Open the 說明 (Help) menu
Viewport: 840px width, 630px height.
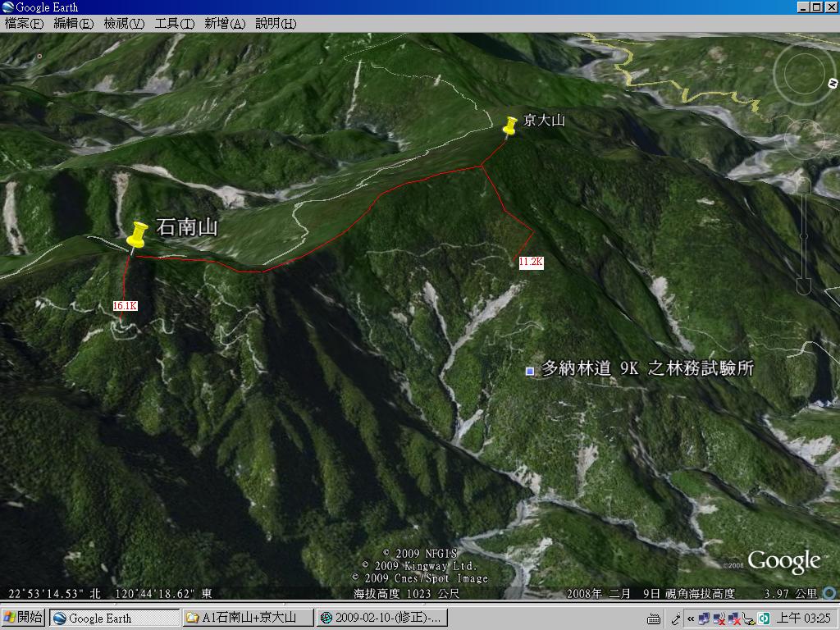(275, 24)
